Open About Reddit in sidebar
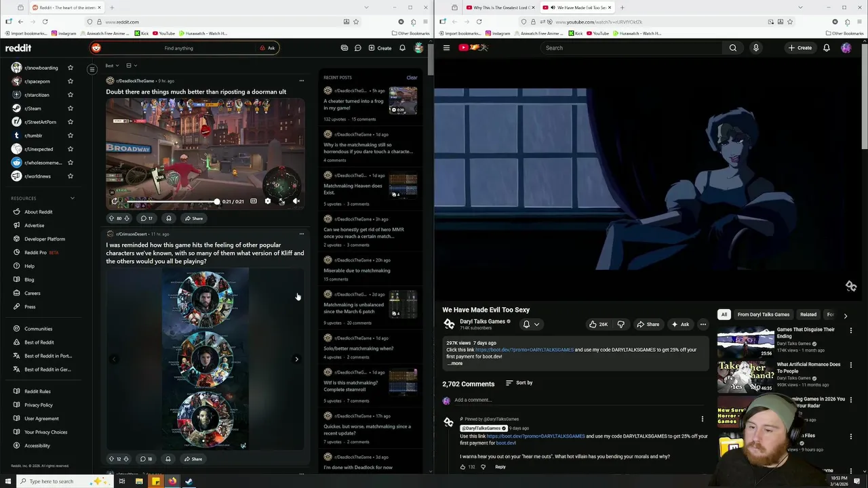 click(x=39, y=212)
